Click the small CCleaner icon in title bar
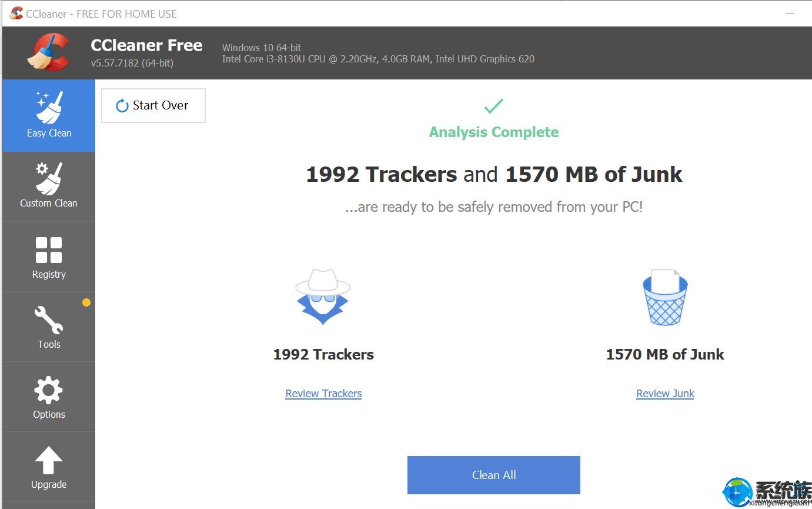The height and width of the screenshot is (509, 812). click(16, 13)
